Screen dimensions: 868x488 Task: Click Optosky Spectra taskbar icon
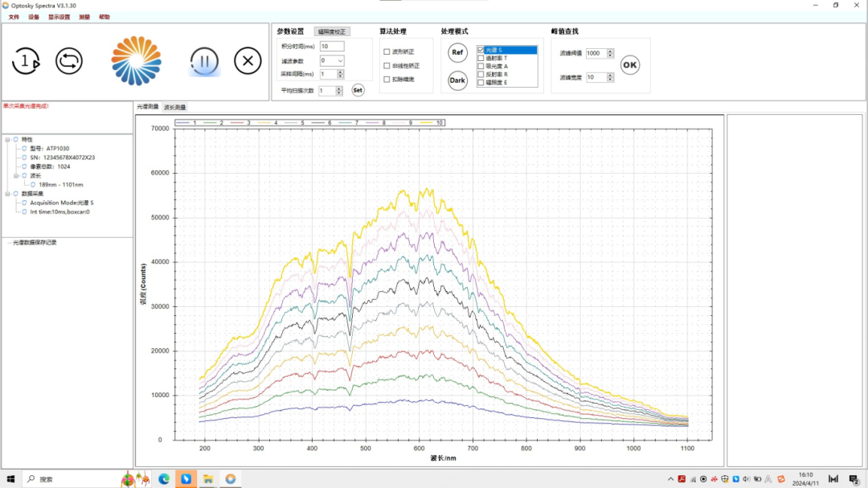[x=231, y=479]
